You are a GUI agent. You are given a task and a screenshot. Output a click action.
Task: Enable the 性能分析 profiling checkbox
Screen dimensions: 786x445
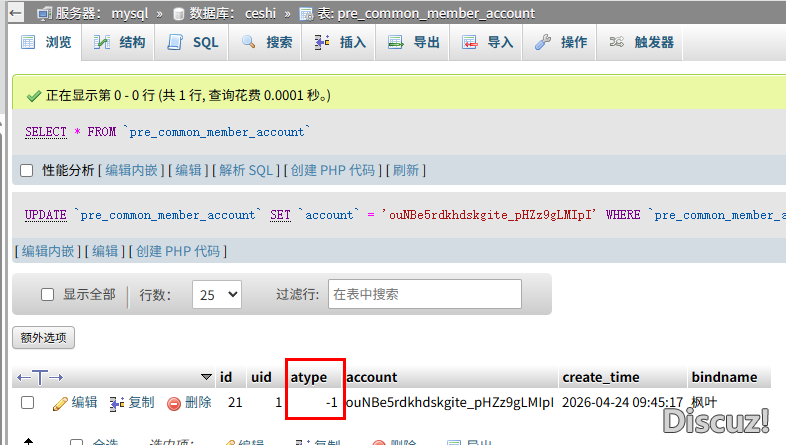pyautogui.click(x=27, y=171)
